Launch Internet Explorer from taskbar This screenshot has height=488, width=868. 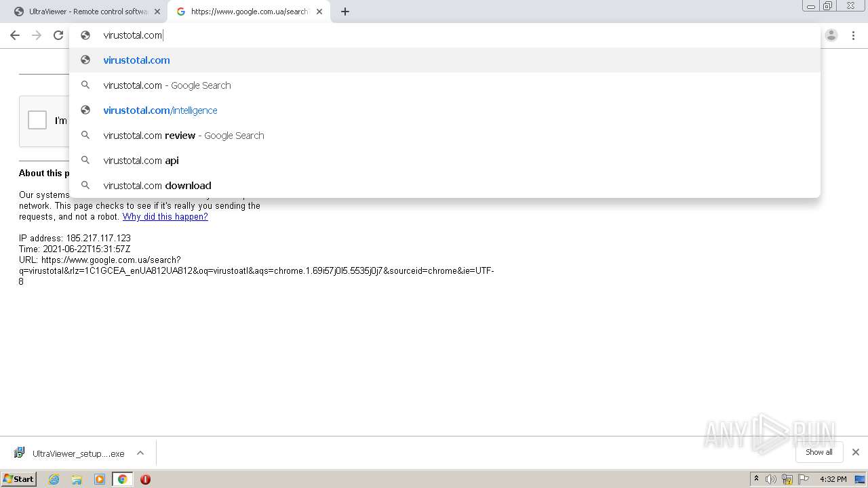(x=54, y=479)
